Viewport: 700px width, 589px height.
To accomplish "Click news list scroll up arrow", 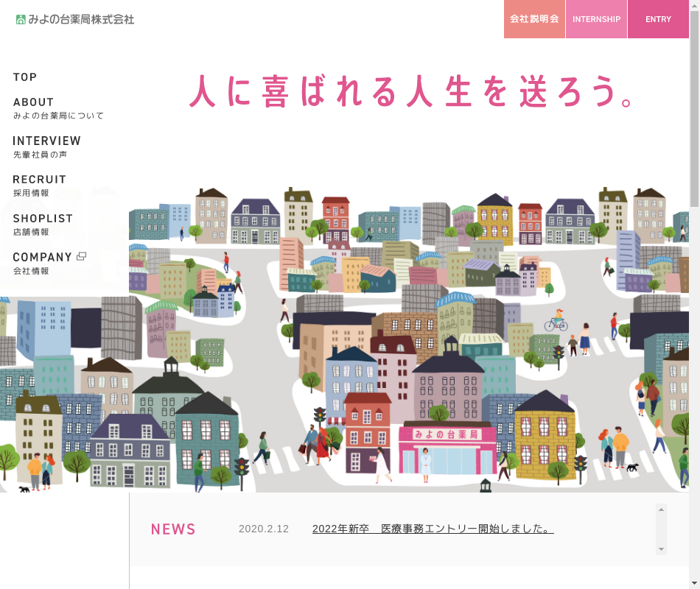I will click(x=661, y=509).
